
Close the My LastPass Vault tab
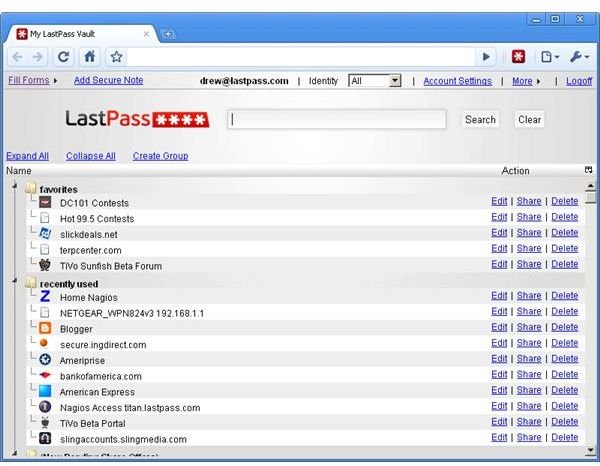point(146,34)
